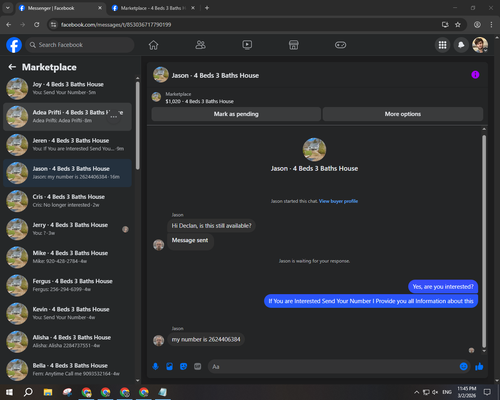
Task: Open the Windows action center notifications
Action: coord(487,392)
